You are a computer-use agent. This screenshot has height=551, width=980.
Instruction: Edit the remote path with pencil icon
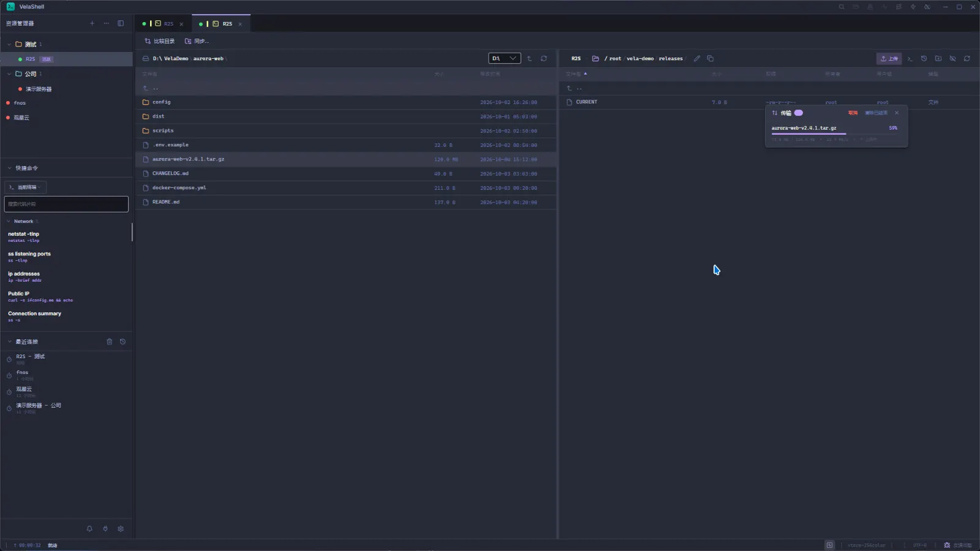click(x=697, y=59)
